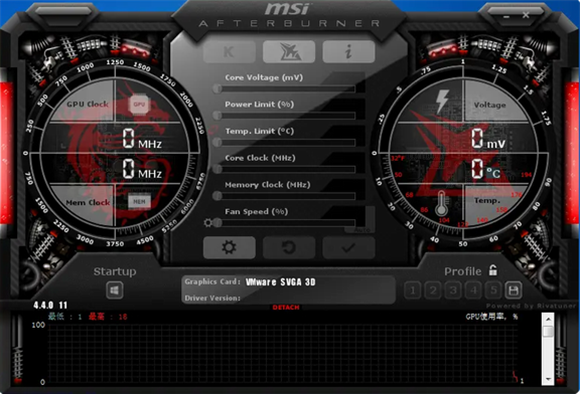
Task: Click the link icon beside Temp. Limit
Action: click(213, 130)
